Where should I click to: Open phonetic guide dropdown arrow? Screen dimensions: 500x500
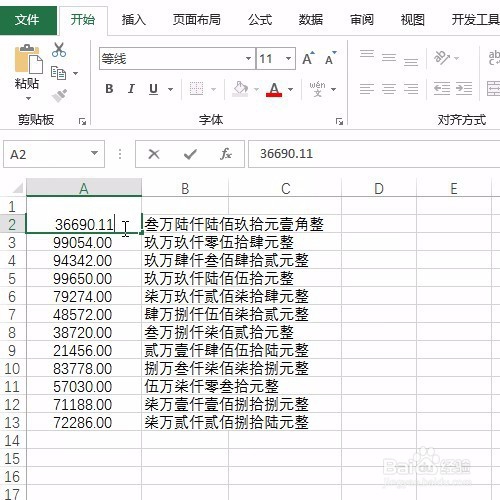coord(333,89)
